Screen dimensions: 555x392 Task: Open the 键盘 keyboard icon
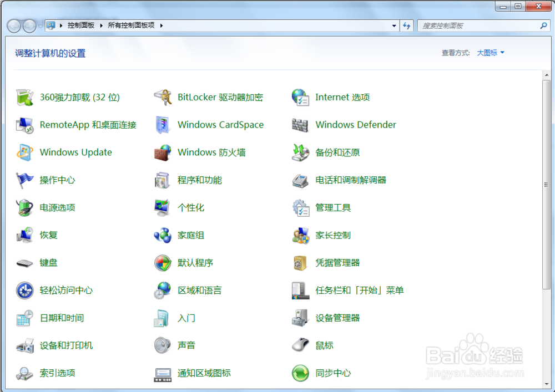pos(25,263)
